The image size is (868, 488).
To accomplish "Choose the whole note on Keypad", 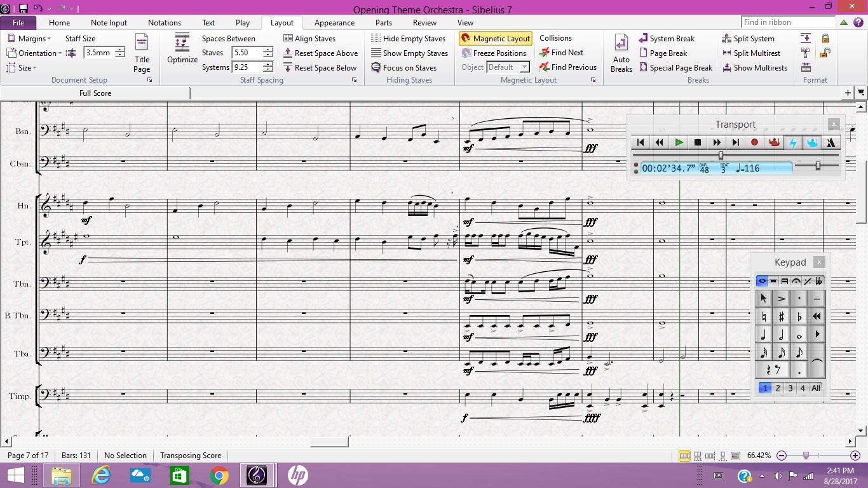I will tap(799, 334).
